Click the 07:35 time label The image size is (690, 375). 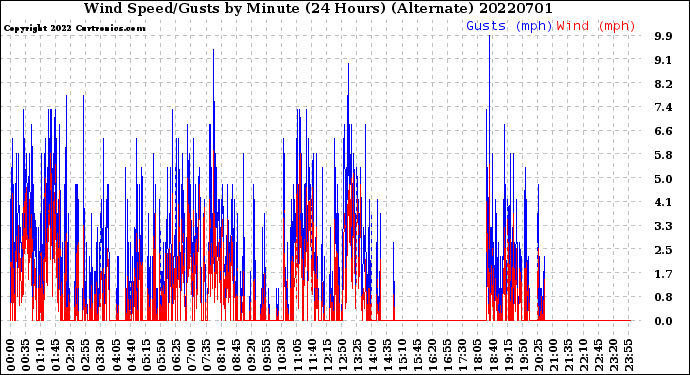(206, 355)
